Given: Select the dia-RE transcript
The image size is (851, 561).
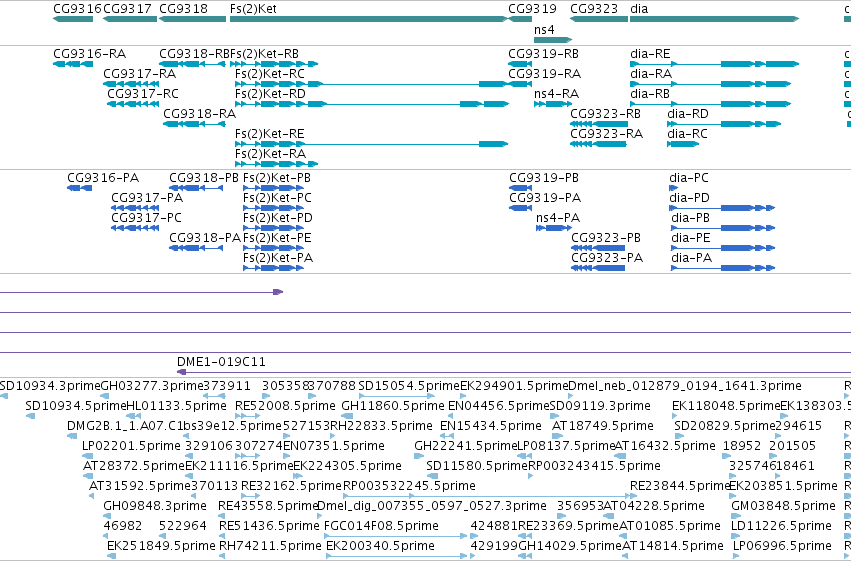Looking at the screenshot, I should point(715,64).
